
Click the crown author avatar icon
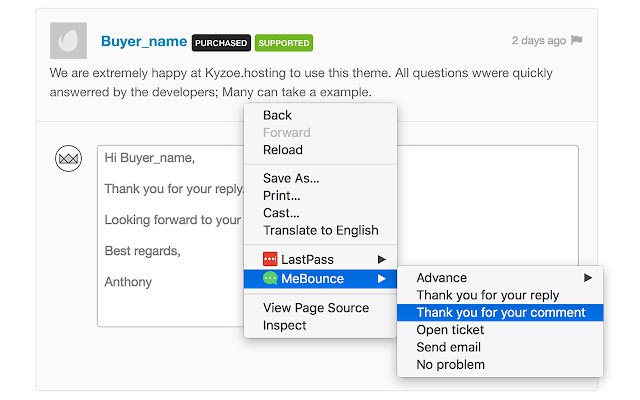point(69,158)
